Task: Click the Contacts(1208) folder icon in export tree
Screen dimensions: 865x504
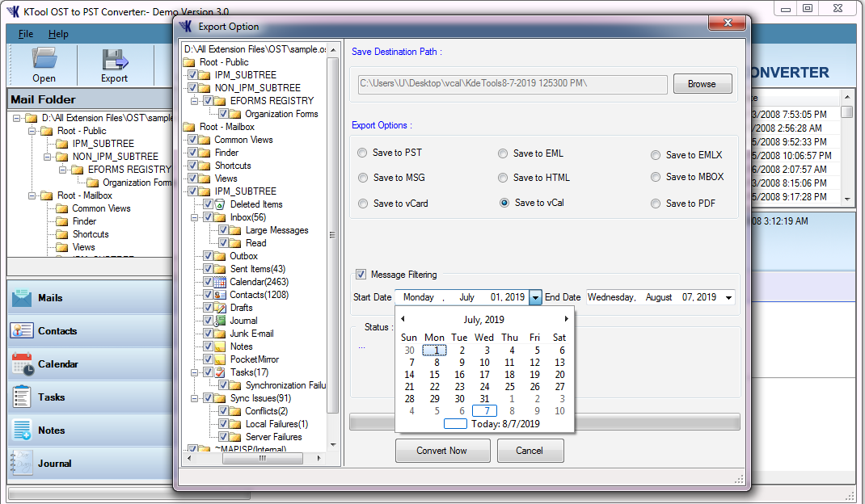Action: [220, 295]
